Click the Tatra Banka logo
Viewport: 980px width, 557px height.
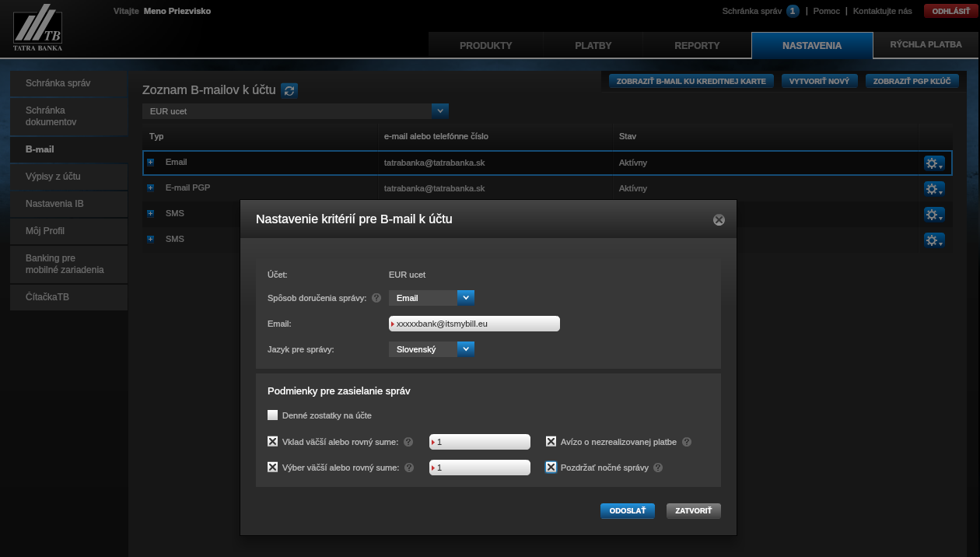(38, 29)
